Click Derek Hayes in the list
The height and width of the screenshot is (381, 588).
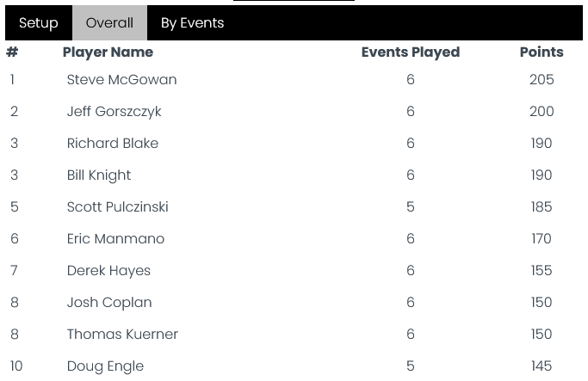click(x=108, y=271)
